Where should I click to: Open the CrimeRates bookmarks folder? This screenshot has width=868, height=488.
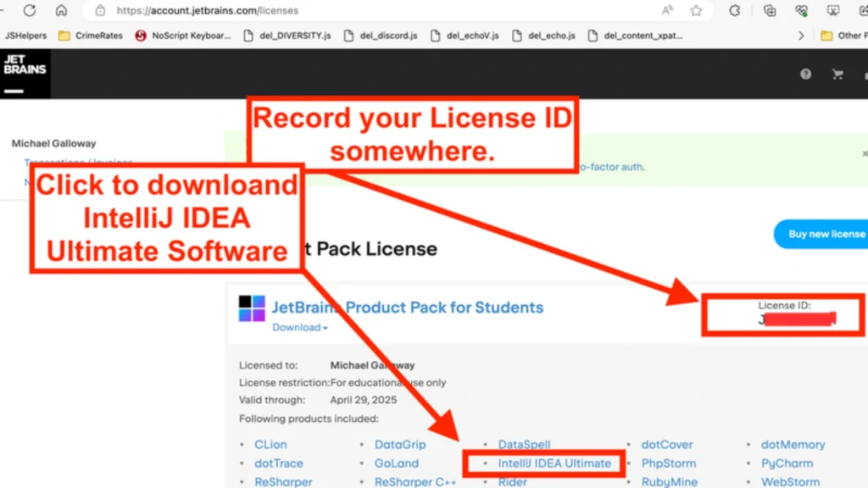coord(90,36)
